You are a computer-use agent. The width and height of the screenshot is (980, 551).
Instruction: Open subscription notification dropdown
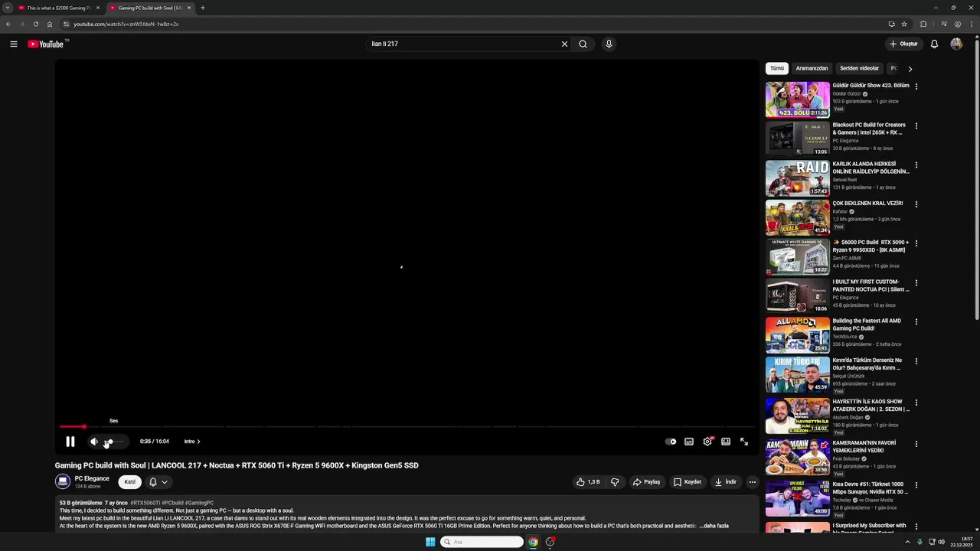(x=158, y=482)
